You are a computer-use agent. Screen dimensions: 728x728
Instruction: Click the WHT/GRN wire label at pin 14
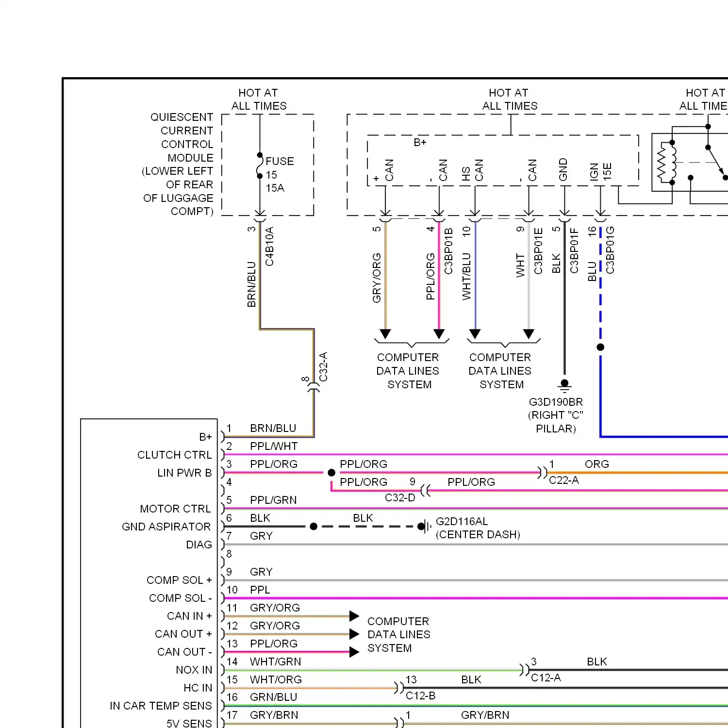[275, 662]
